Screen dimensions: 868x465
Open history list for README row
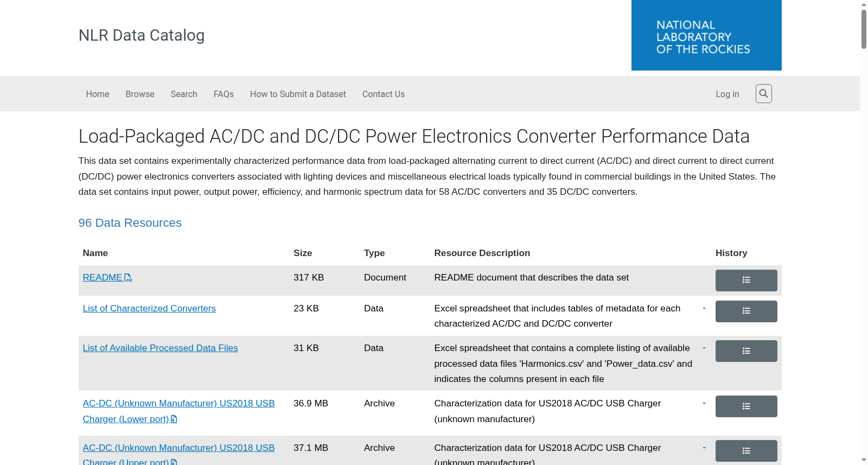click(x=746, y=280)
